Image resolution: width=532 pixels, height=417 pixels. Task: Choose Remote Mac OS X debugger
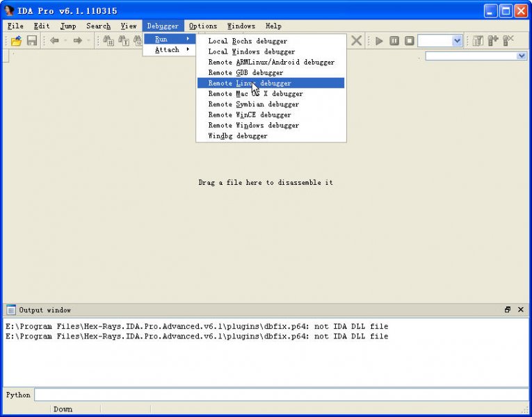pos(271,94)
